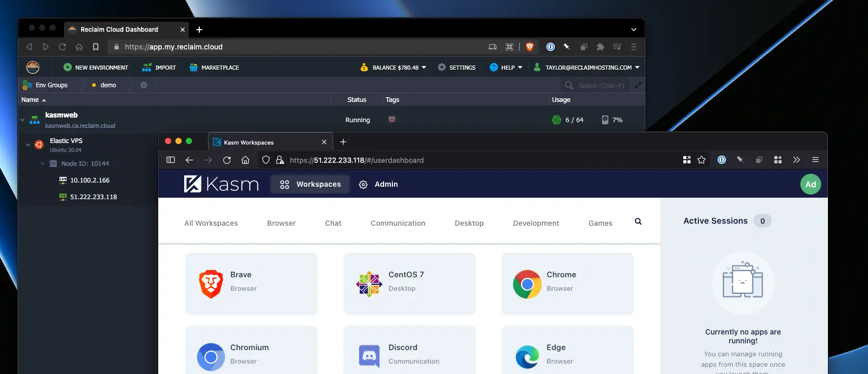The width and height of the screenshot is (868, 374).
Task: Click the home icon in Kasm browser window
Action: point(246,160)
